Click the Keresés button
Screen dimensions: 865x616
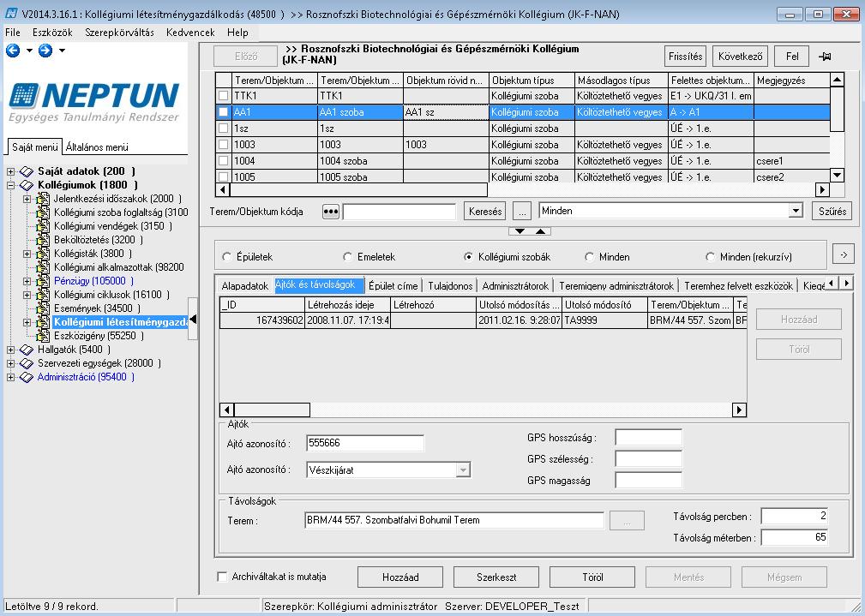[x=485, y=212]
